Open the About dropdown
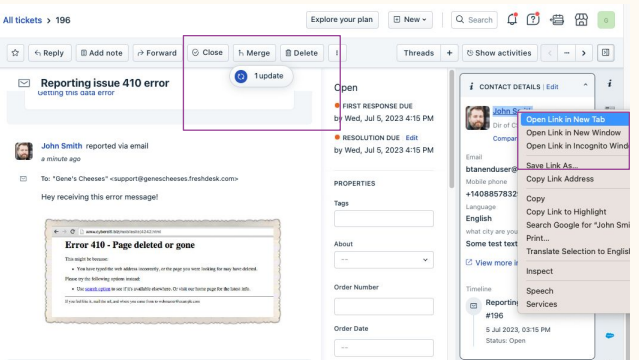Screen dimensions: 639x360 383,260
